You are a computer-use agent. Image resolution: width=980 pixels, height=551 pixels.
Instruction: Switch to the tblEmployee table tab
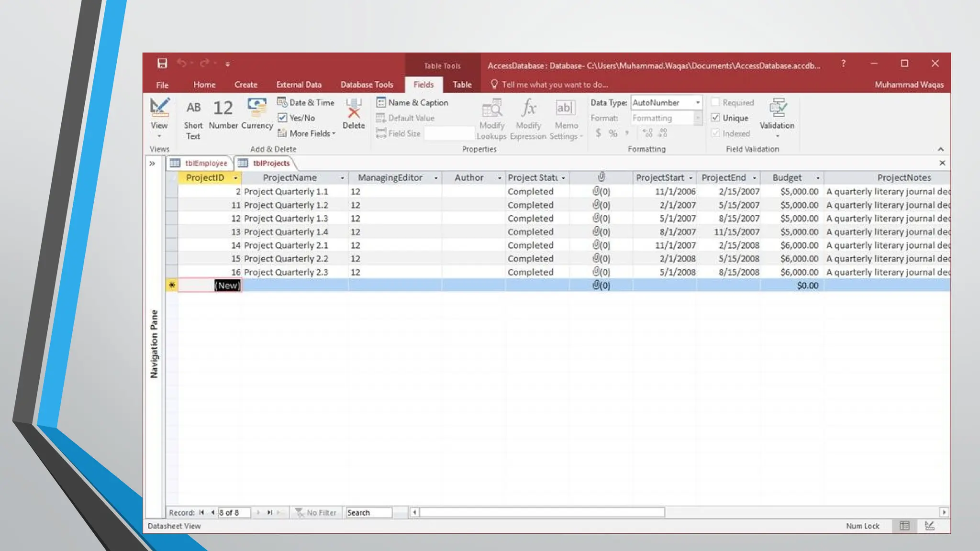206,163
